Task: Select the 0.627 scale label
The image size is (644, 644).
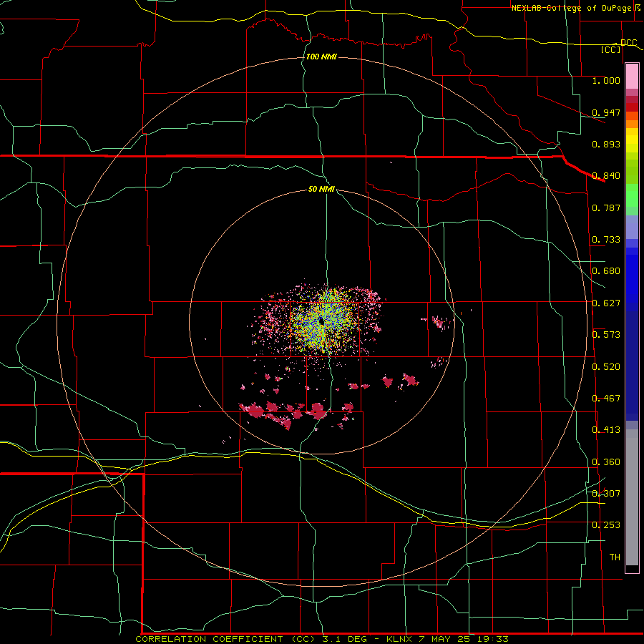Action: point(606,303)
